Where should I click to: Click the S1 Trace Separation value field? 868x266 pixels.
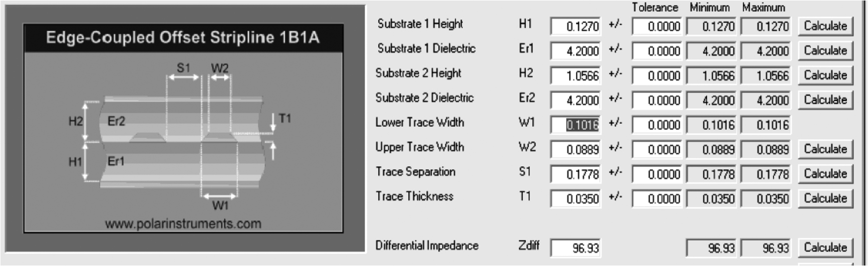575,174
